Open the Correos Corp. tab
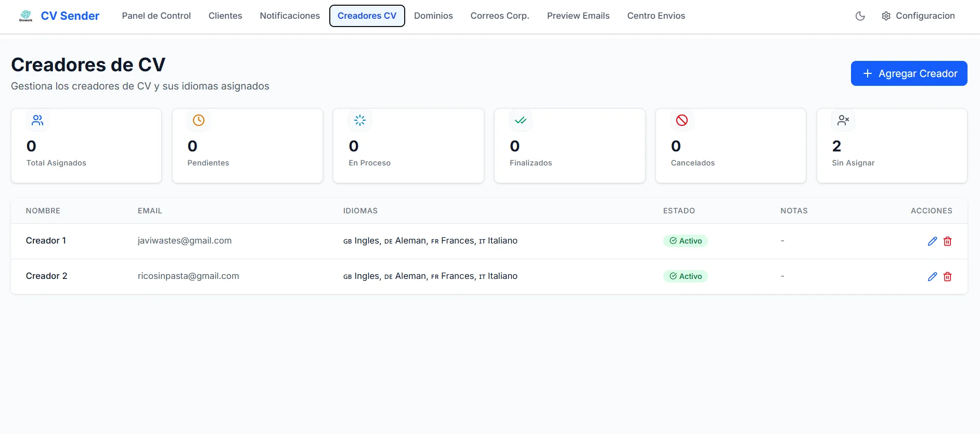 (500, 16)
